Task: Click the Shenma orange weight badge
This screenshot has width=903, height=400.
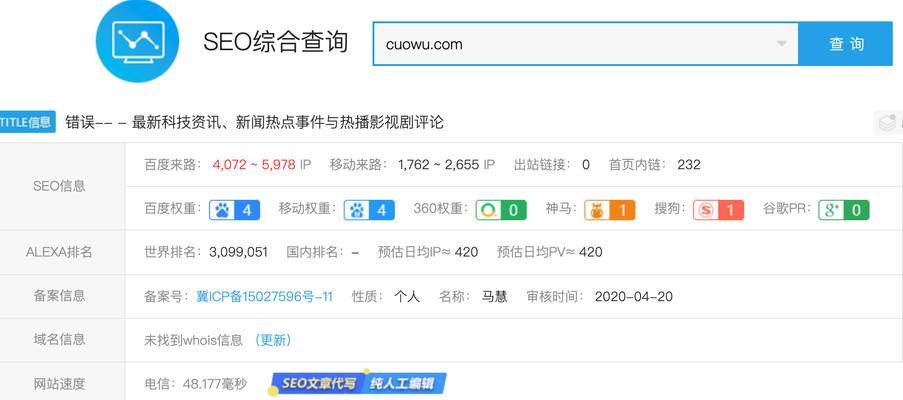Action: tap(609, 210)
